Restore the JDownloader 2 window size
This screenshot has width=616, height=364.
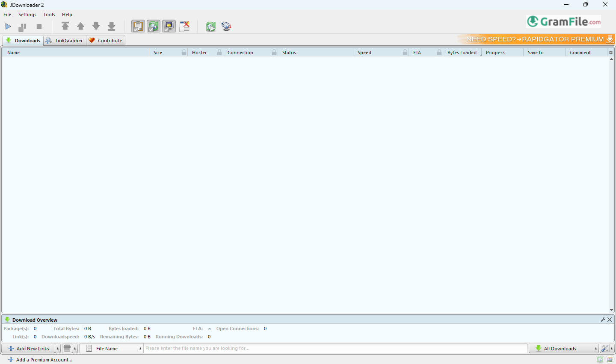click(x=586, y=5)
